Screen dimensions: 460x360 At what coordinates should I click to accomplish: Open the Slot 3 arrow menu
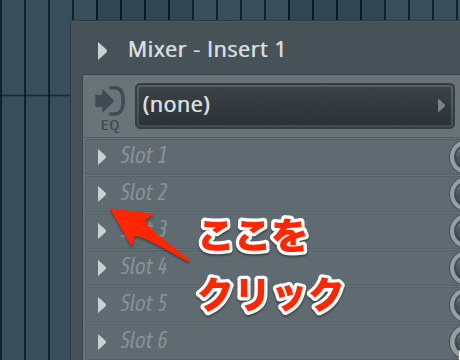(x=102, y=231)
